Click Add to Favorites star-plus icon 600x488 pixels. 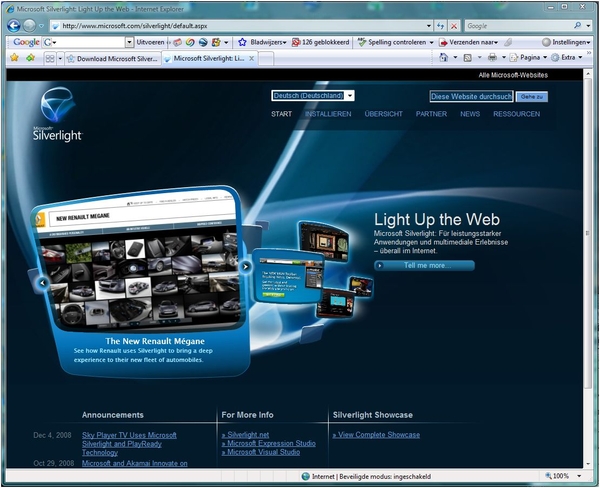pos(30,58)
